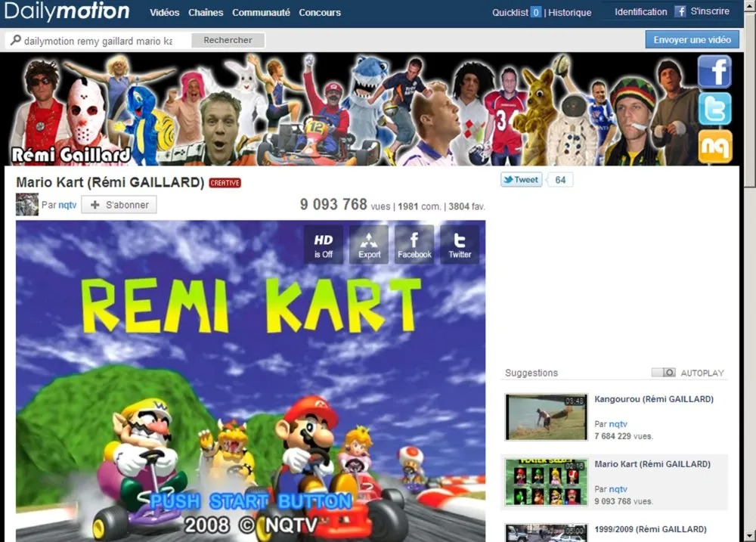Click the red CREATIVE badge
The image size is (756, 542).
225,183
